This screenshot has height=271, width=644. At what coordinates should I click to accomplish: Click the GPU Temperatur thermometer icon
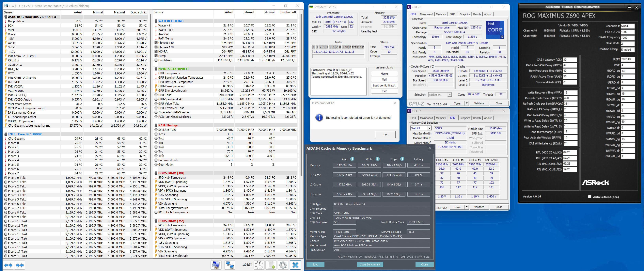(156, 73)
